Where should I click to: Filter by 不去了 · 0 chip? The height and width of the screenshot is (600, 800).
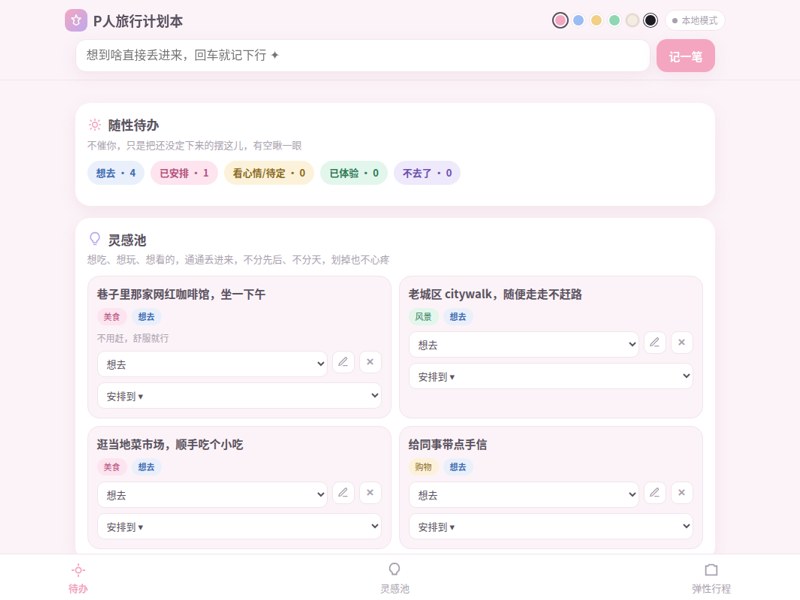427,173
